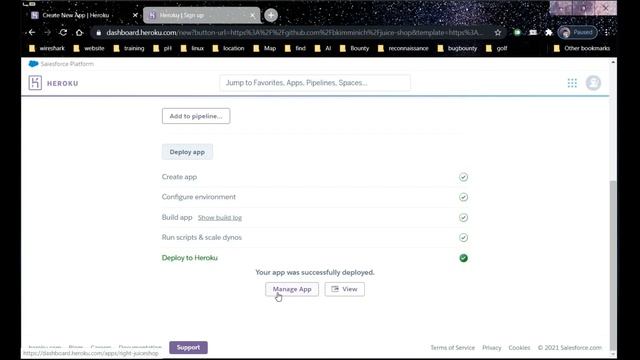Screen dimensions: 640x360
Task: Open the browser home page icon
Action: click(x=79, y=32)
